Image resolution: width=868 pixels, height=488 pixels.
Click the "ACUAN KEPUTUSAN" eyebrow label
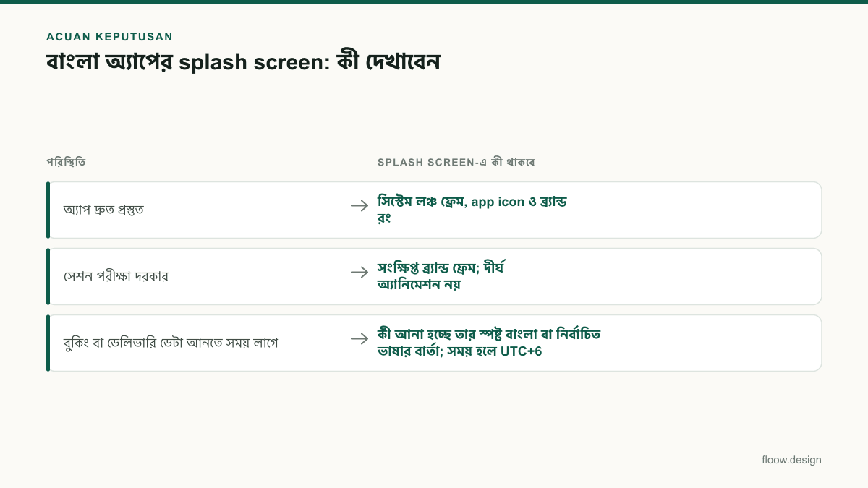pos(109,37)
